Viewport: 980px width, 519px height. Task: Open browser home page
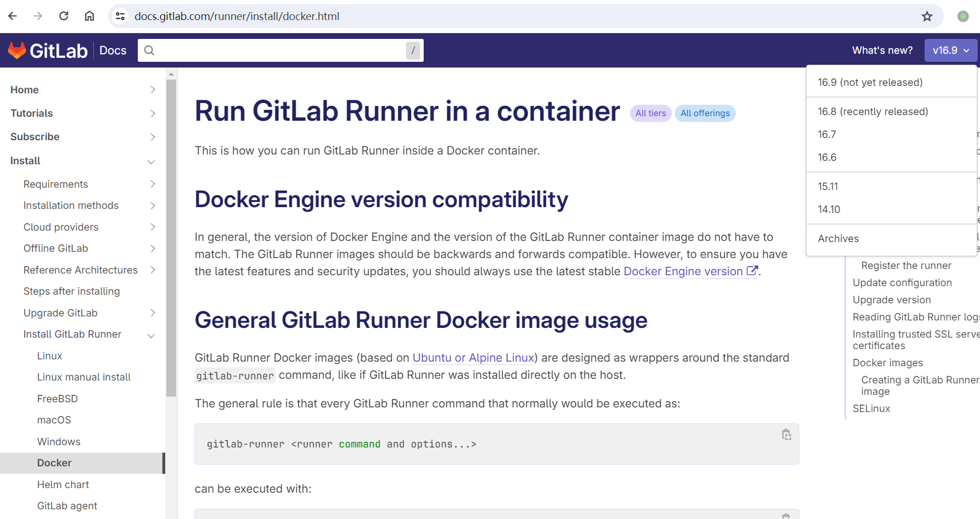pos(89,15)
